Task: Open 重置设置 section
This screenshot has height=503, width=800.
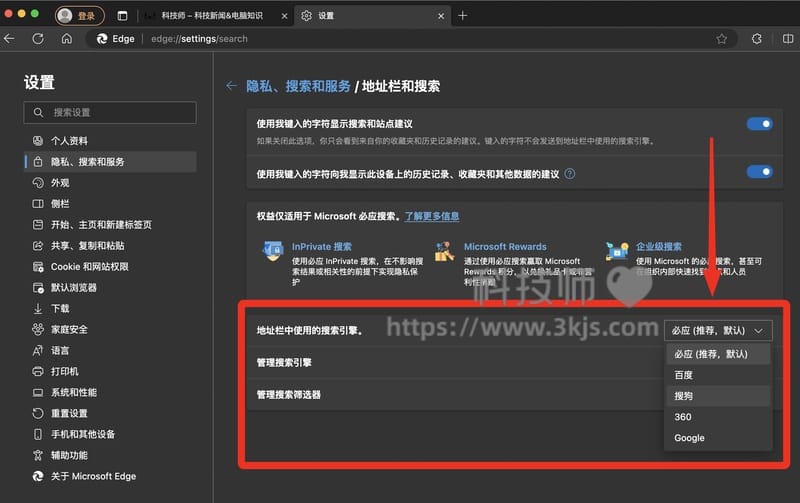Action: pos(110,413)
